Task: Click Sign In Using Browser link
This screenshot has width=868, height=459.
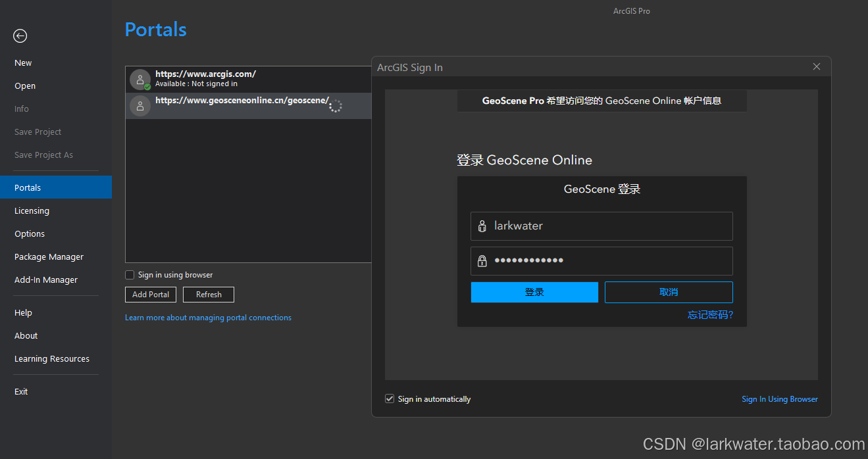Action: [780, 399]
